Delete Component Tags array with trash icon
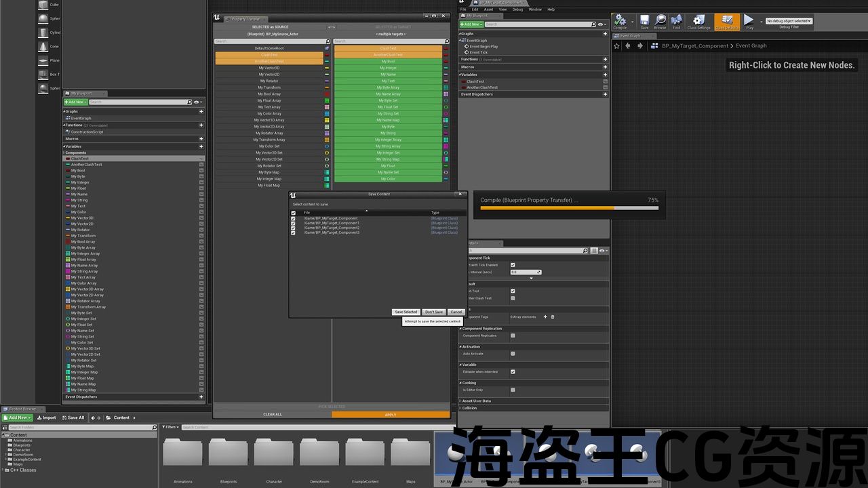 pos(553,317)
